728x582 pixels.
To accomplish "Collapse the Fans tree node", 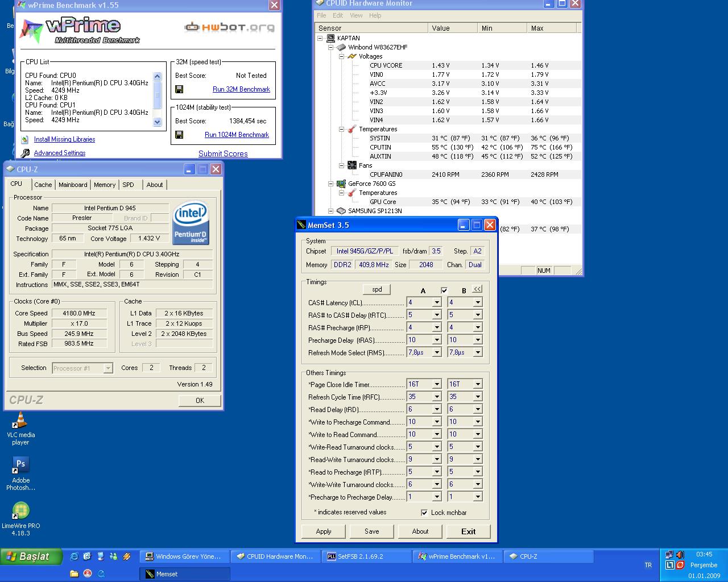I will (x=342, y=165).
